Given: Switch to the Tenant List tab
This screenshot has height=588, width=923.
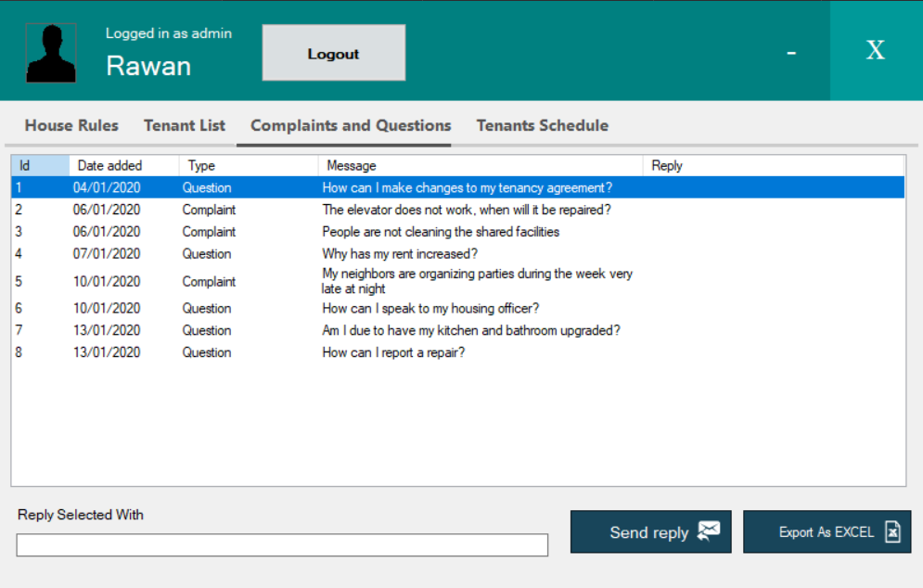Looking at the screenshot, I should click(x=185, y=125).
